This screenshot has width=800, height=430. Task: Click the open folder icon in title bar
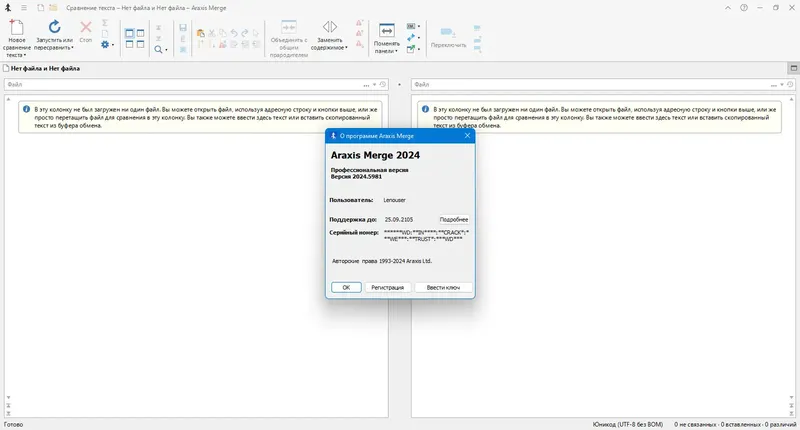tap(53, 8)
